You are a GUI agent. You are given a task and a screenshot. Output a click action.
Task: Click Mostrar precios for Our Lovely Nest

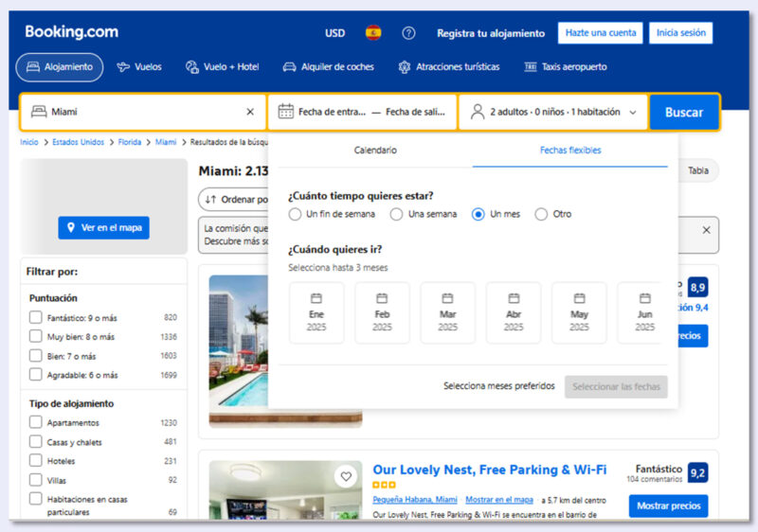point(669,505)
